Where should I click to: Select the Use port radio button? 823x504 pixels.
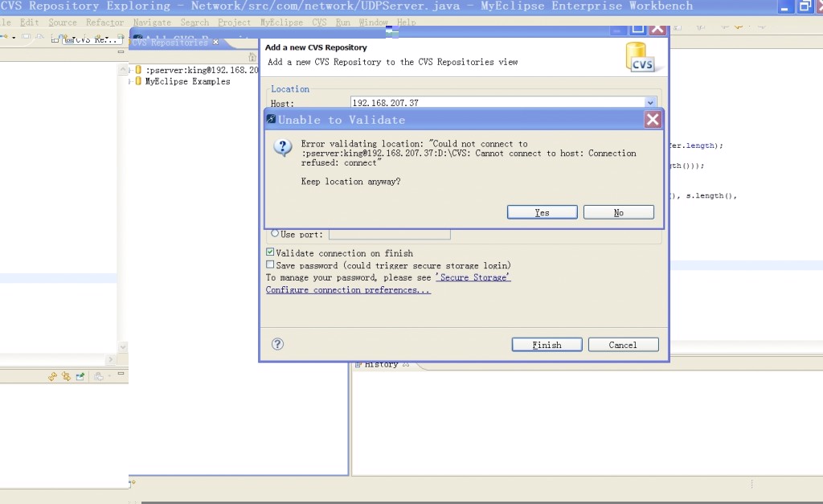click(275, 233)
